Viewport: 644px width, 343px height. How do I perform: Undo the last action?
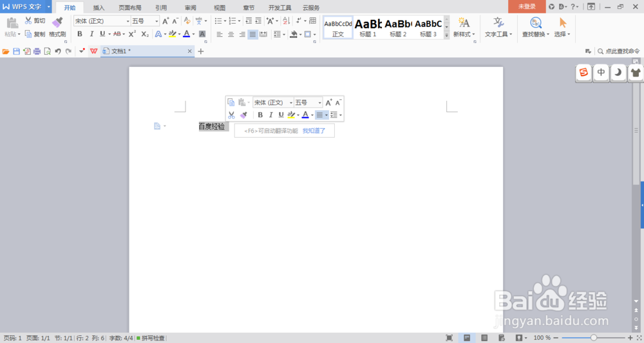58,51
